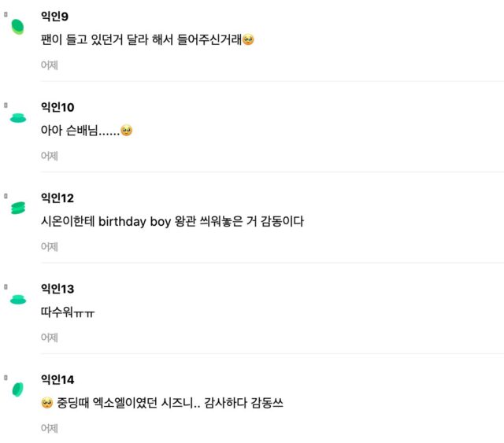This screenshot has height=443, width=504.
Task: Click the 어제 timestamp under the birthday boy comment
Action: 50,246
